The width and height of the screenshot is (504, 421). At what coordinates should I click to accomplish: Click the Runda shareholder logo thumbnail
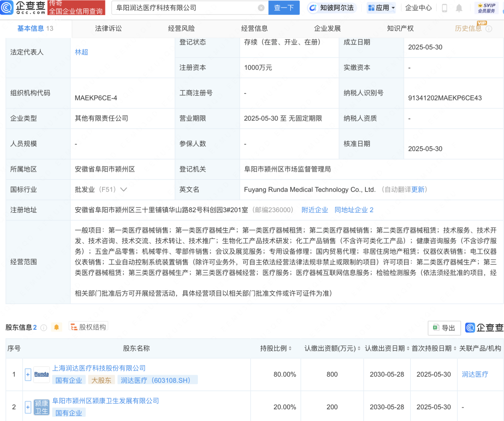pyautogui.click(x=42, y=374)
